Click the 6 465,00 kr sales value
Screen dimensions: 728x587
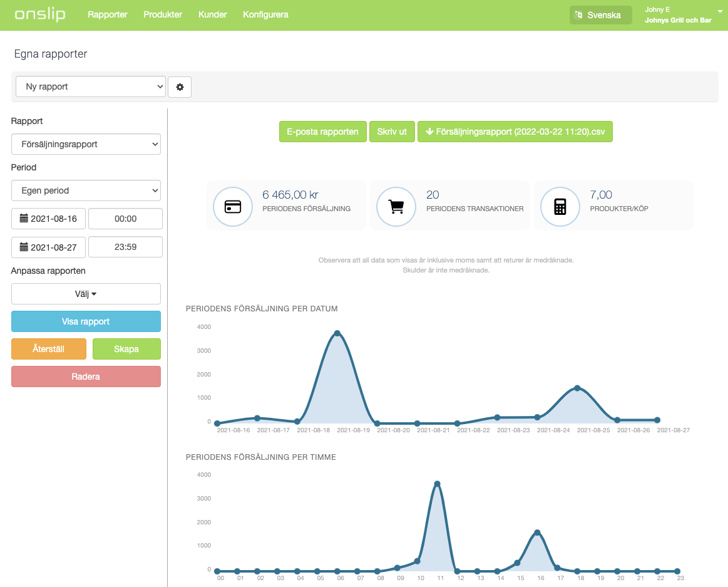(x=290, y=195)
